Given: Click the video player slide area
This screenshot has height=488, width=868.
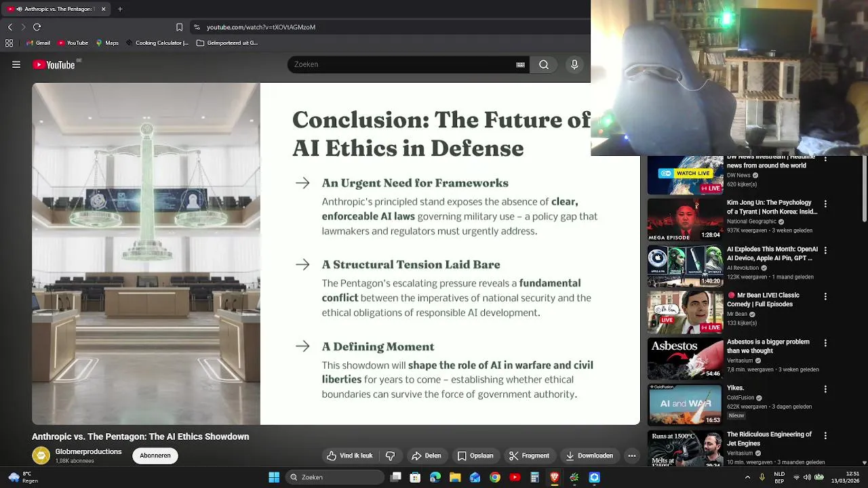Looking at the screenshot, I should coord(336,253).
